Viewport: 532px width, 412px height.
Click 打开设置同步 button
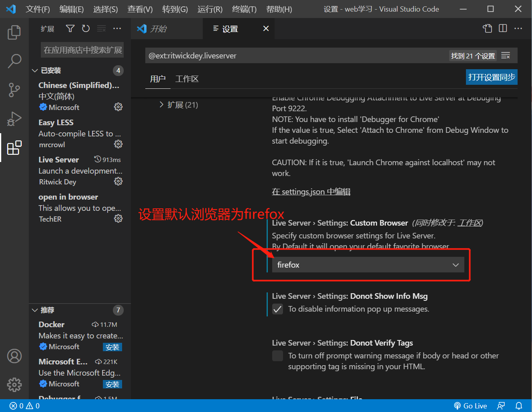[492, 77]
